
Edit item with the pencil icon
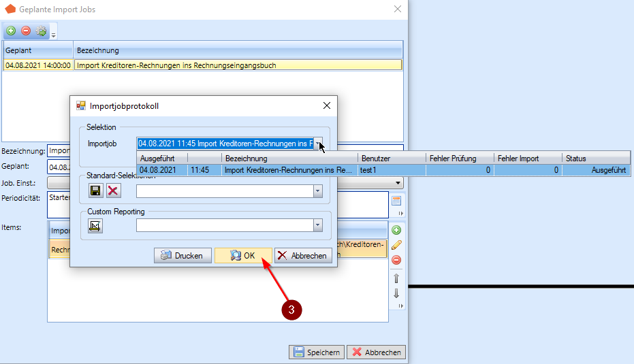point(396,245)
